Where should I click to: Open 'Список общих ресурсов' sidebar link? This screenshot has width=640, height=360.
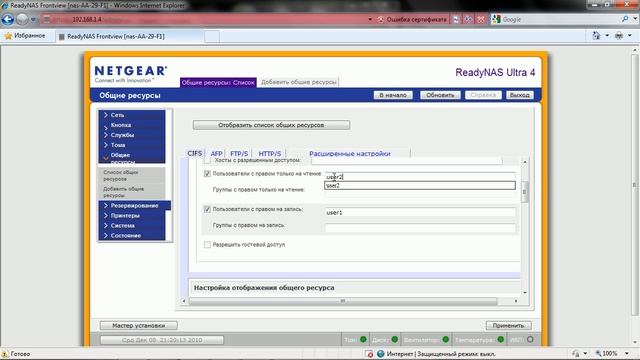(131, 176)
